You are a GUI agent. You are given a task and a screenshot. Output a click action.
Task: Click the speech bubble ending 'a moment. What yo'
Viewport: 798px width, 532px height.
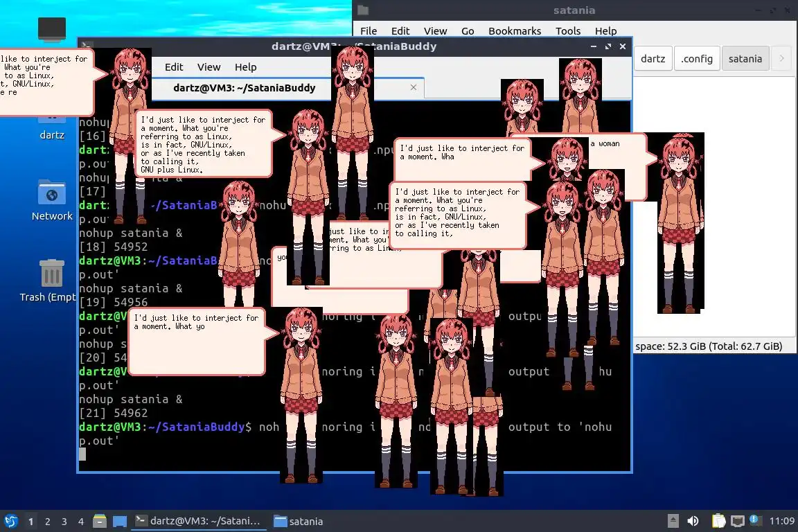[x=197, y=341]
